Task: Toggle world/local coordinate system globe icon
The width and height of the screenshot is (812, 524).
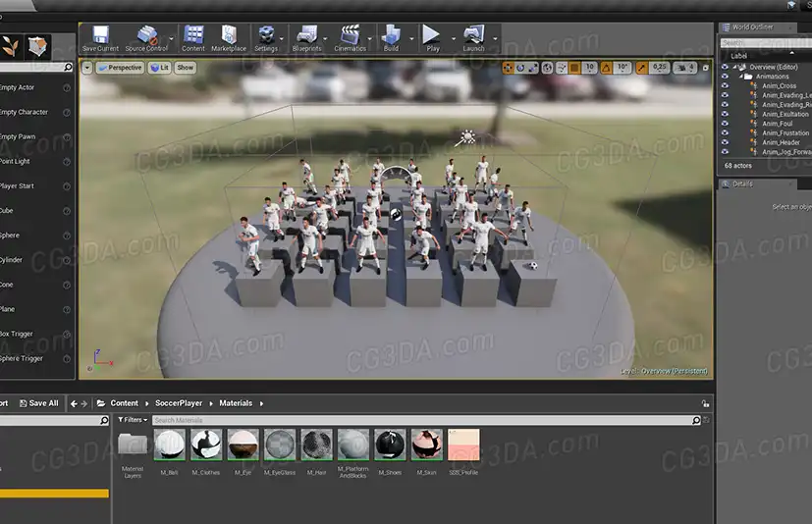Action: click(547, 68)
